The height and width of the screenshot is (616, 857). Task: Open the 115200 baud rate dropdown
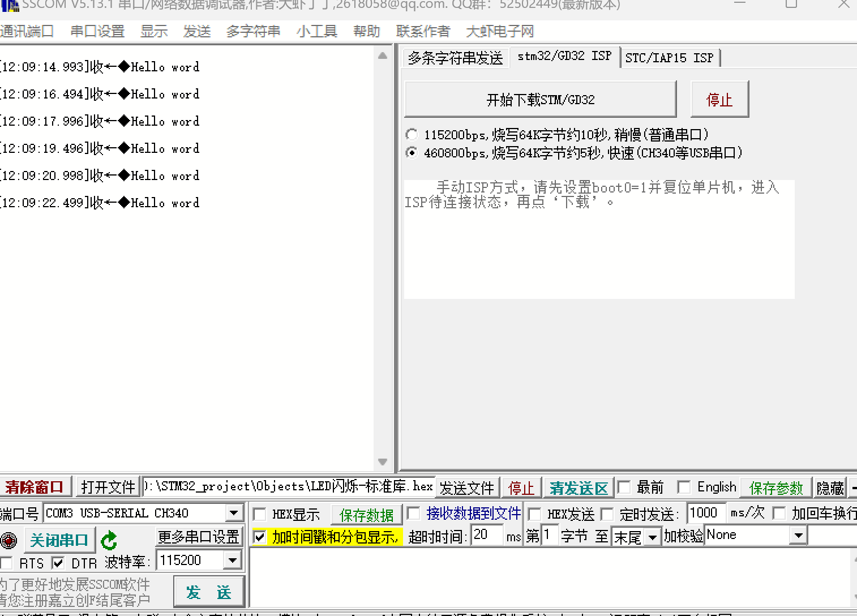[233, 561]
